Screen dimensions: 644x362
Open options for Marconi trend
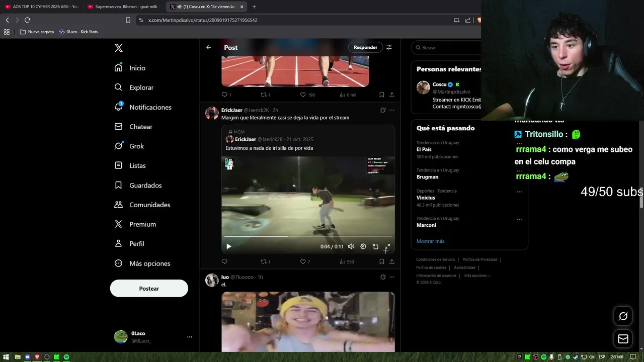(519, 219)
